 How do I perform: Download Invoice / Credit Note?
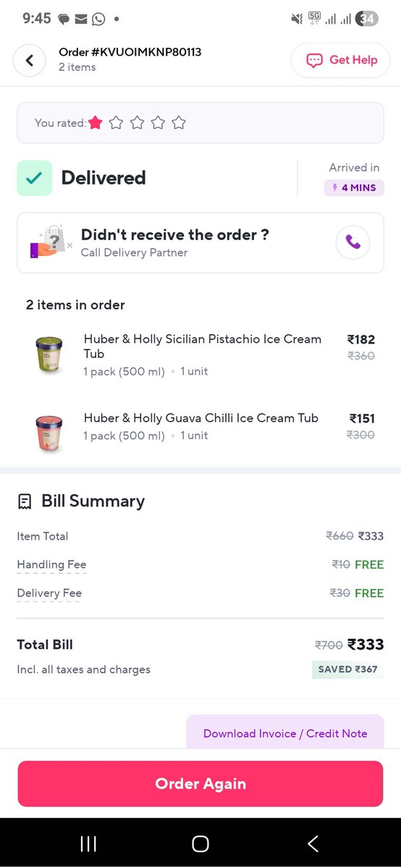285,733
